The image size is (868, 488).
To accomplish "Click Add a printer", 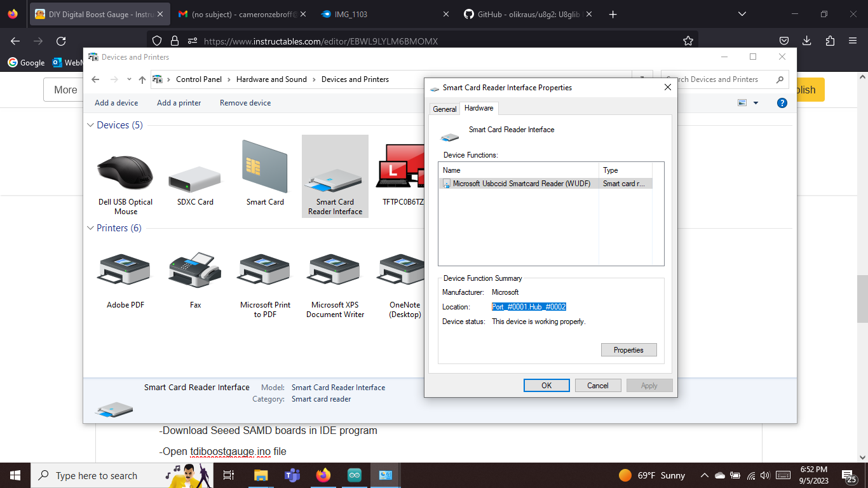I will [x=179, y=103].
